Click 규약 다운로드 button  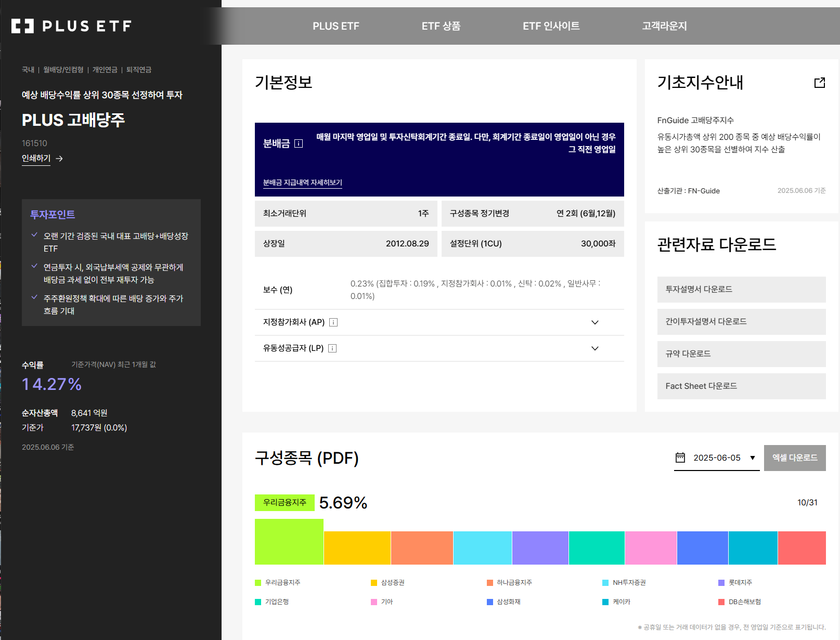point(742,354)
